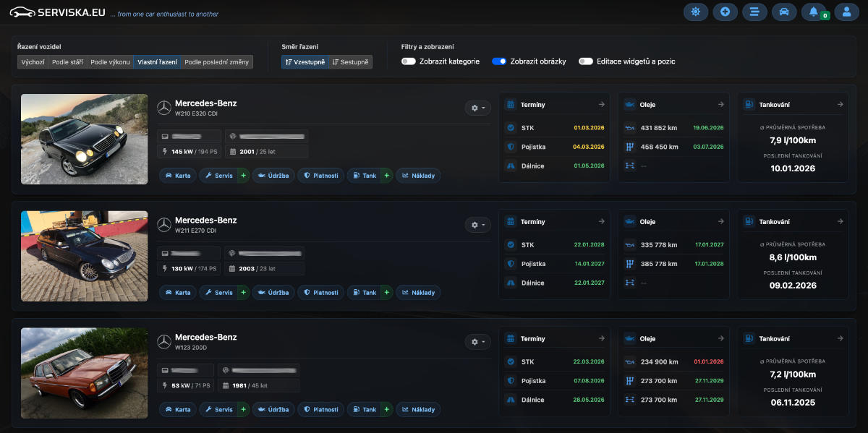This screenshot has width=868, height=433.
Task: Open Náklady for W211 E270 CDI
Action: (418, 293)
